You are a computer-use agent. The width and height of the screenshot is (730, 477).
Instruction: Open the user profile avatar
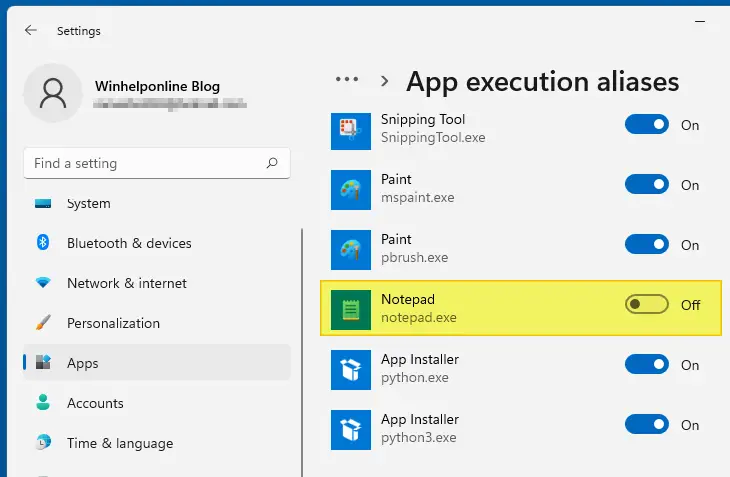coord(53,93)
